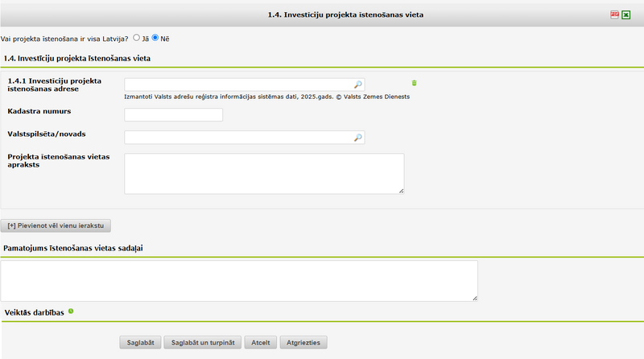Focus the Kadastra numurs input field
This screenshot has width=644, height=359.
pyautogui.click(x=173, y=115)
